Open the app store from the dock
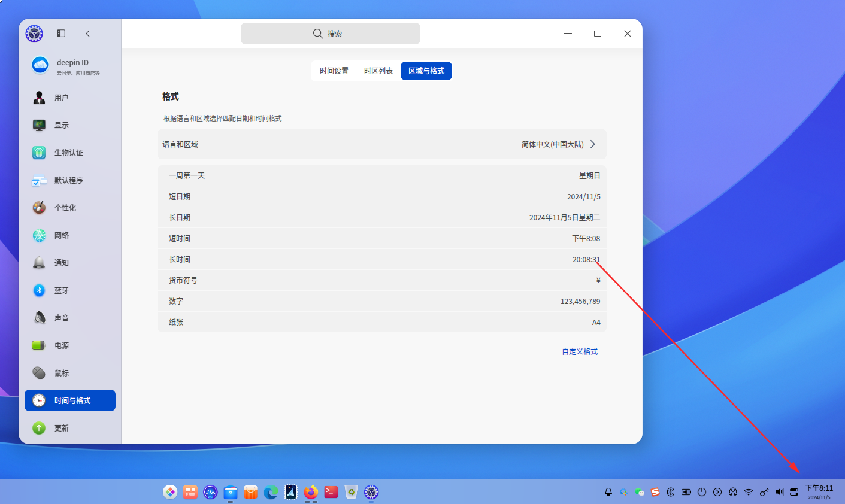 click(x=251, y=492)
